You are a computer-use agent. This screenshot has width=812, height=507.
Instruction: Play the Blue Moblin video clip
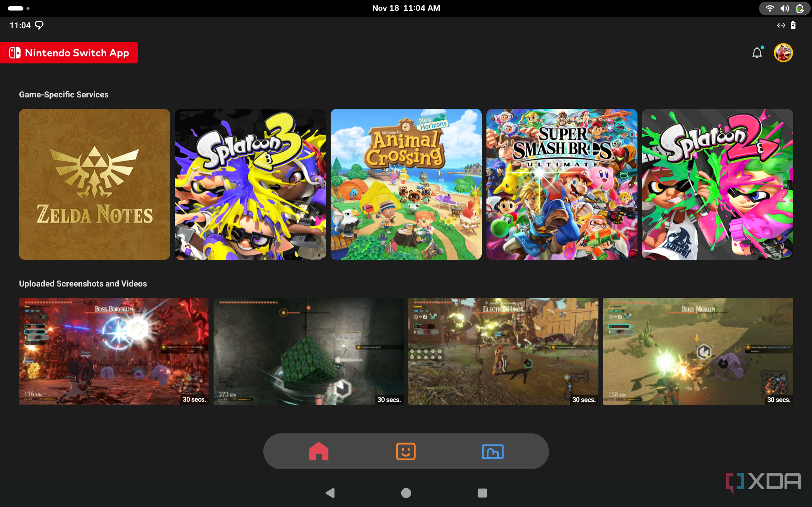pos(698,351)
